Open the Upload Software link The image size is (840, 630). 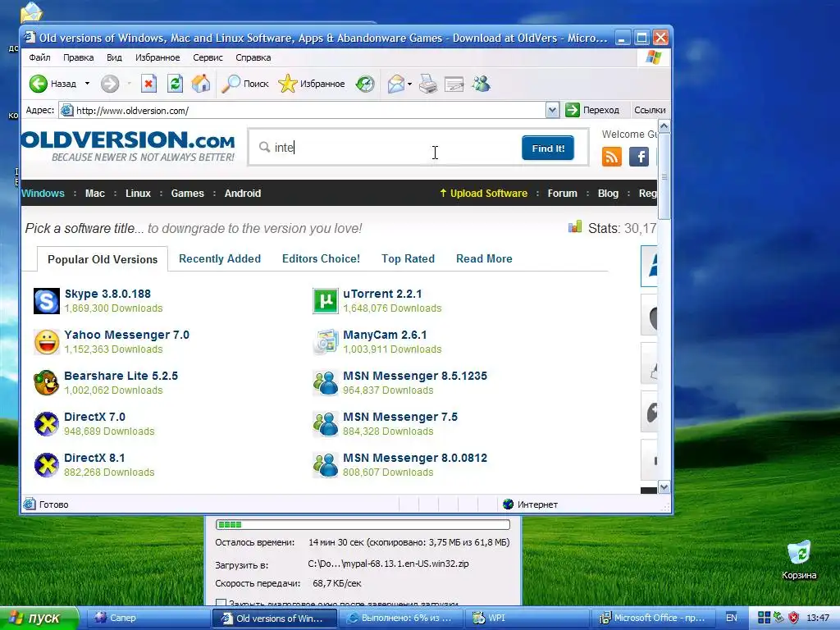tap(483, 194)
